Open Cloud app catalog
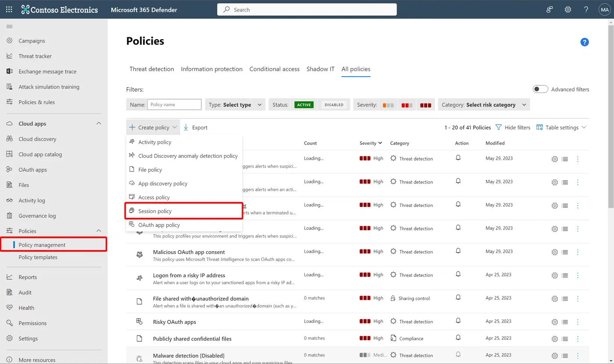Image resolution: width=614 pixels, height=364 pixels. coord(40,154)
